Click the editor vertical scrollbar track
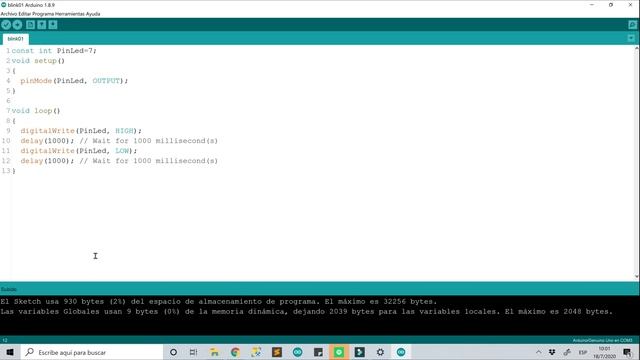 coord(637,163)
